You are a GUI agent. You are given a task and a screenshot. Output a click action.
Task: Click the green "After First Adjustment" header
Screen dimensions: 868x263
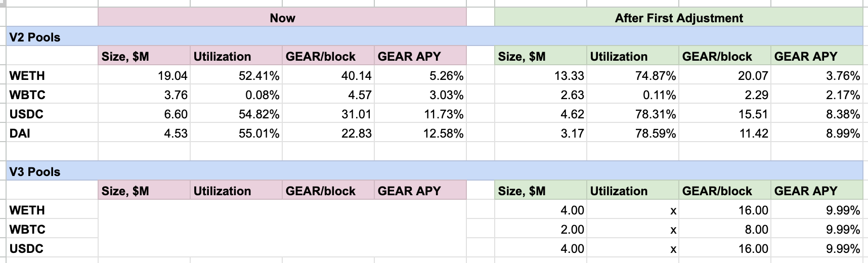(x=678, y=18)
